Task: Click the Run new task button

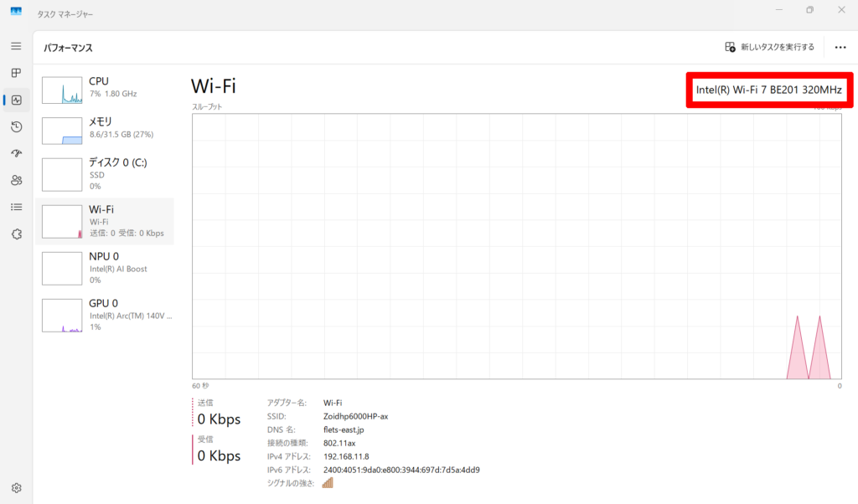Action: (769, 48)
